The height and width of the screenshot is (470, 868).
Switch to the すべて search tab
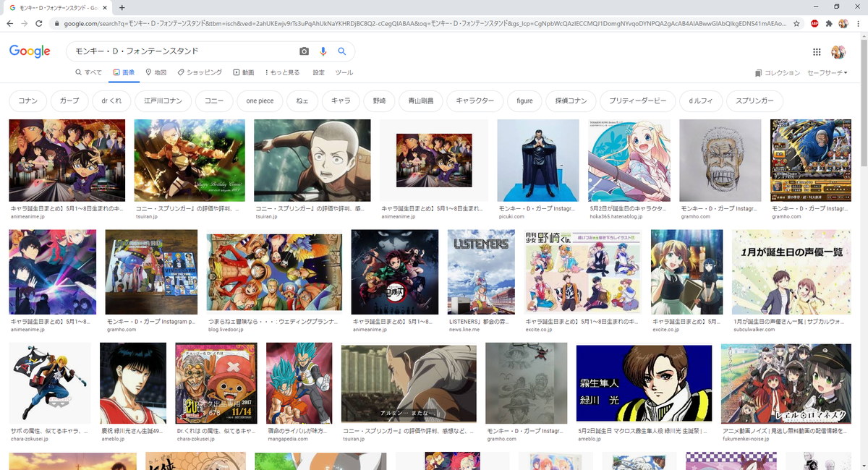coord(89,72)
